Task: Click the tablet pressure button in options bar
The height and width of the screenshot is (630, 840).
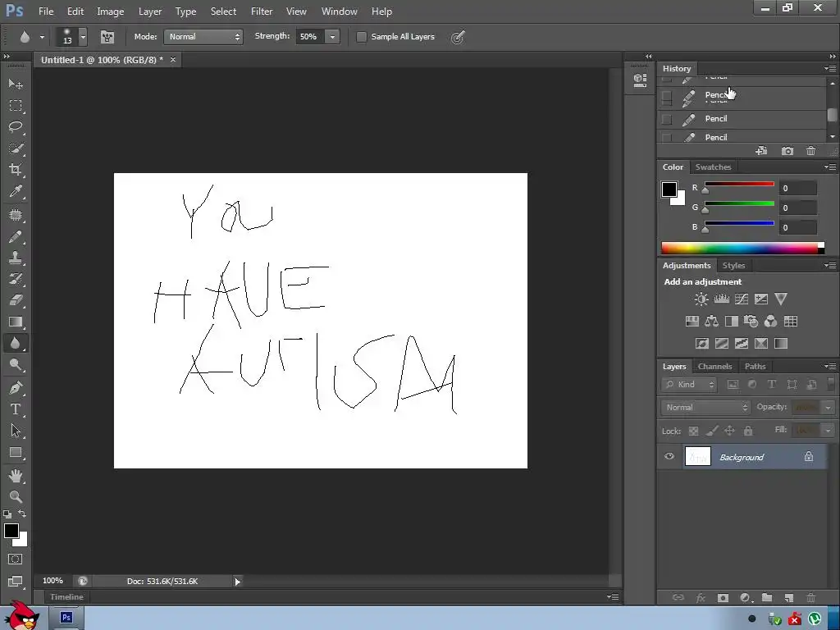Action: click(x=458, y=37)
